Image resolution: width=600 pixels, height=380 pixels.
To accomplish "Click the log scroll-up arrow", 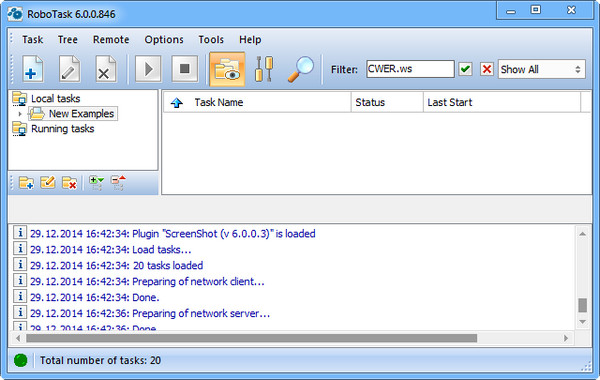I will click(x=582, y=234).
